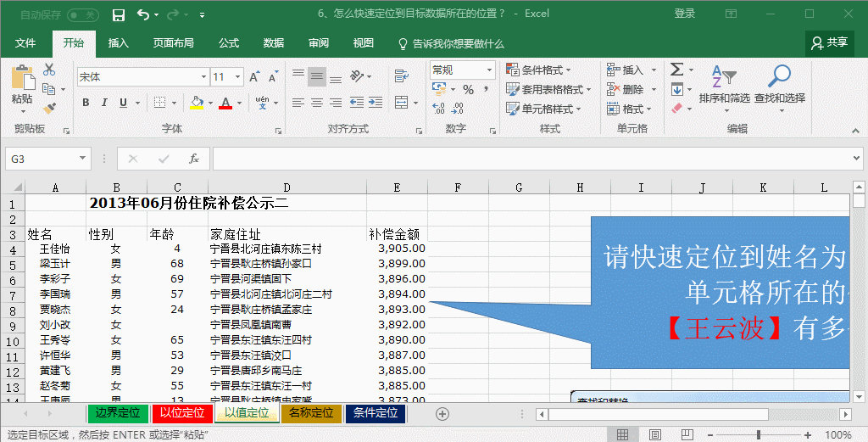Click the Clear eraser icon
Image resolution: width=868 pixels, height=442 pixels.
(677, 109)
